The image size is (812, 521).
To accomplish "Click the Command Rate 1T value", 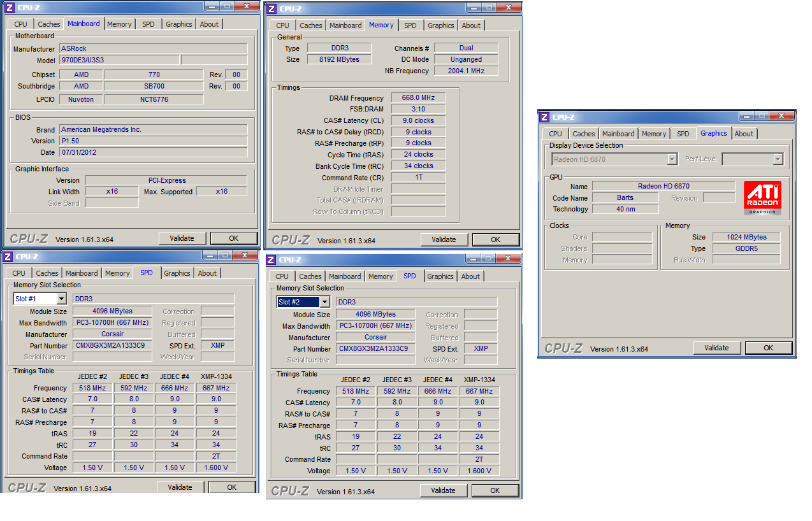I will pos(418,177).
